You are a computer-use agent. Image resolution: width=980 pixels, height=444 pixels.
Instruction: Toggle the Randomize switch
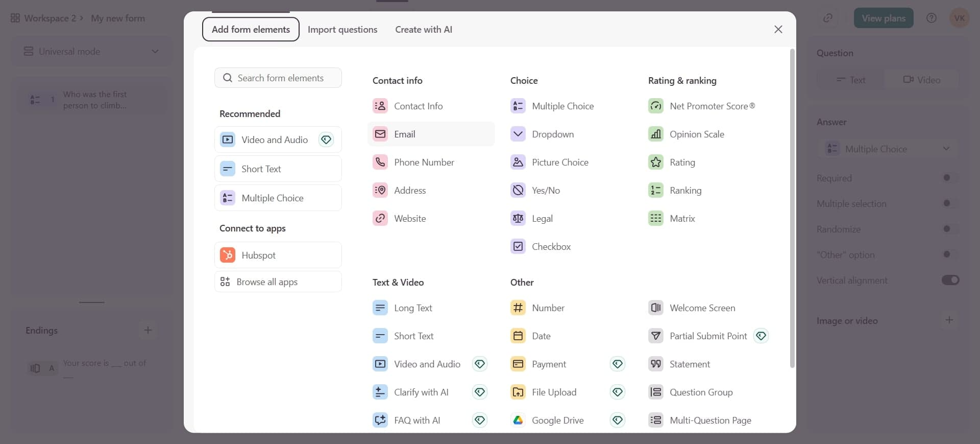click(x=950, y=229)
